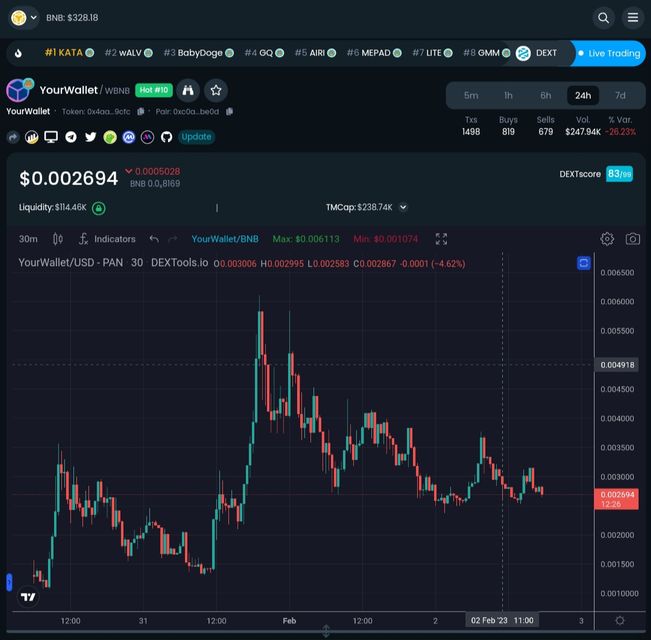Open the website monitor icon

[x=51, y=137]
